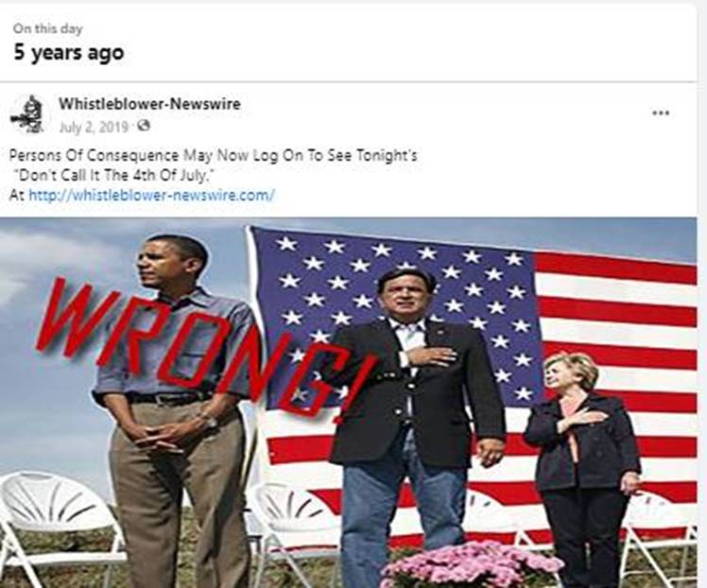Visit the Whistleblower-Newswire page name link
Viewport: 707px width, 588px height.
coord(149,104)
